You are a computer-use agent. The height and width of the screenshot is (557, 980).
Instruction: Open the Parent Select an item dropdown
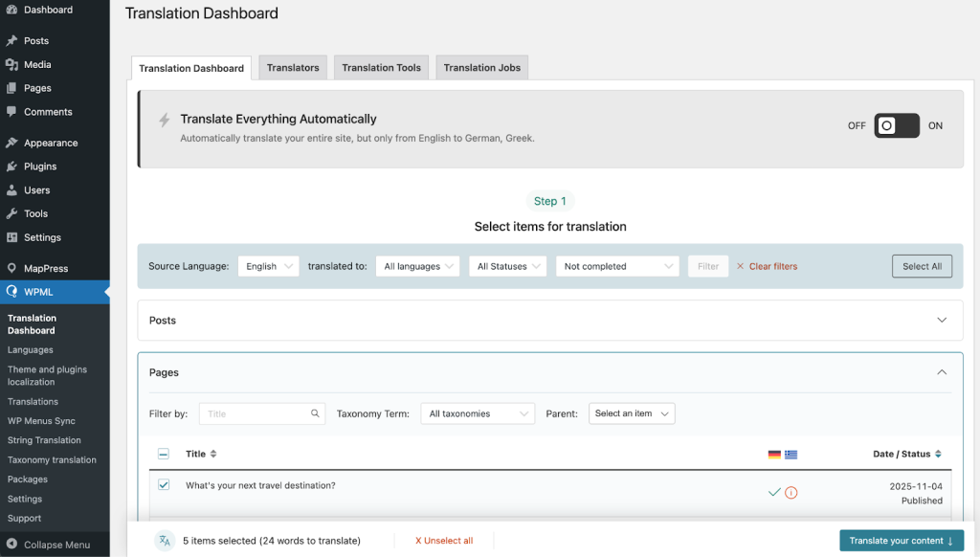tap(632, 413)
